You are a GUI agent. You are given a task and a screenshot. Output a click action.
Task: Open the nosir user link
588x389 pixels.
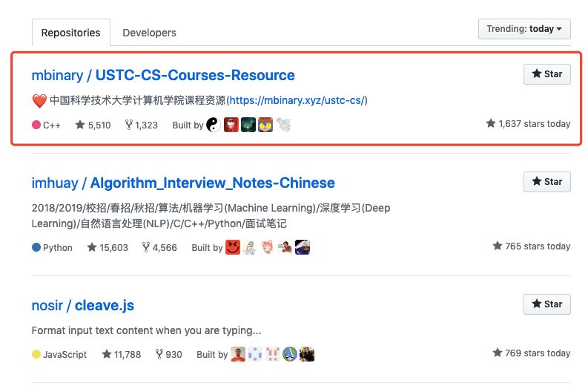[x=47, y=305]
